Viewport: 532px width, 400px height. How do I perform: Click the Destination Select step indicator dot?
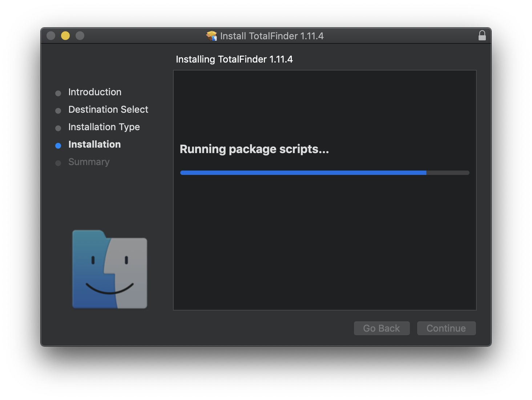pyautogui.click(x=59, y=111)
